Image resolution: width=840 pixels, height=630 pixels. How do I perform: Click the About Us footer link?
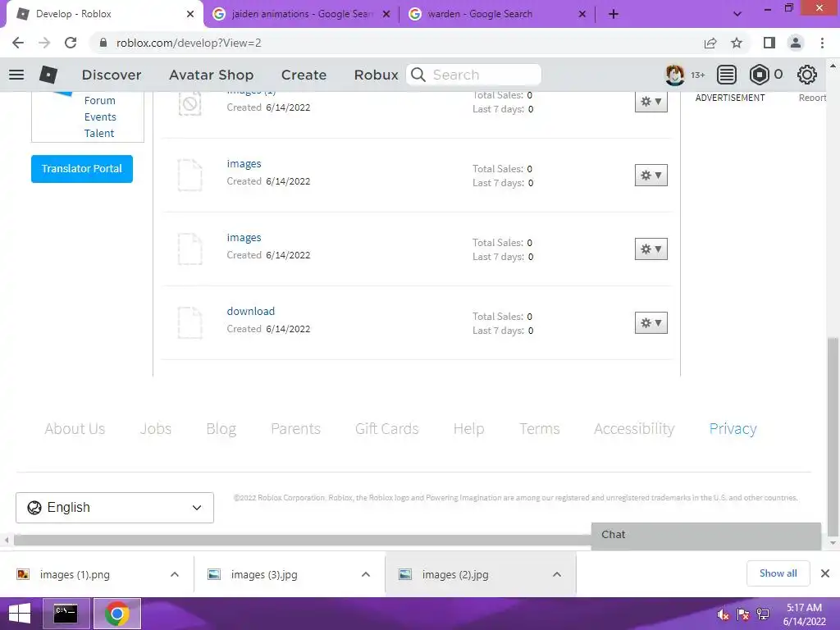tap(75, 428)
